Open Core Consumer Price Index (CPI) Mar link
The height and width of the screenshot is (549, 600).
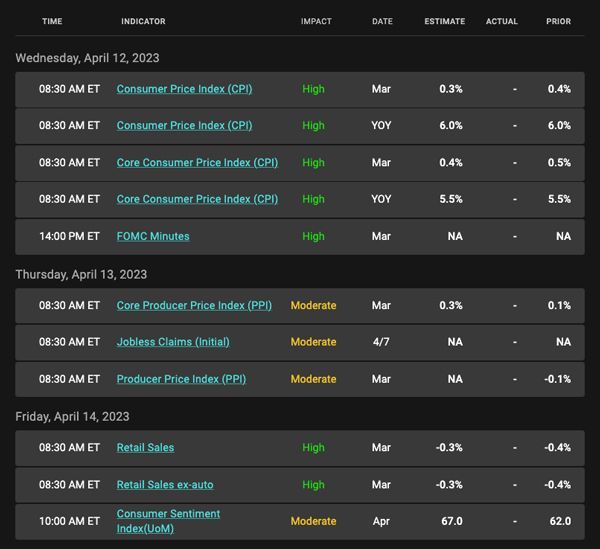pyautogui.click(x=197, y=163)
